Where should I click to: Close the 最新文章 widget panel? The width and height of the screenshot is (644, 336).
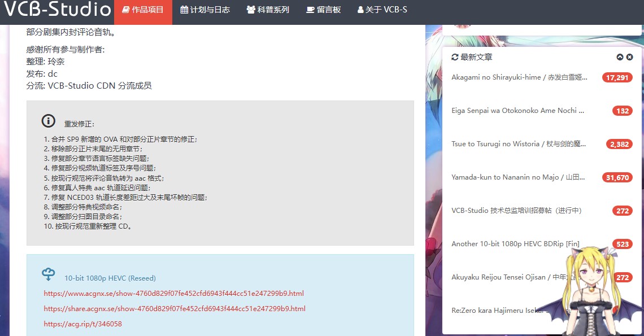pyautogui.click(x=630, y=57)
